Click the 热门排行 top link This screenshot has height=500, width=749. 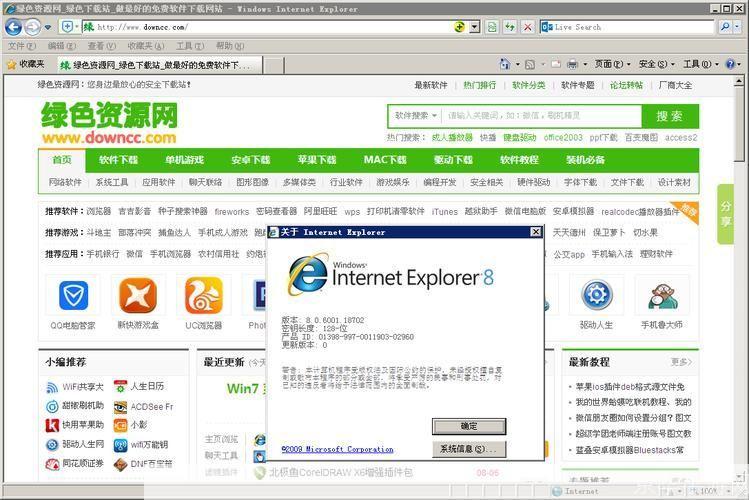480,85
